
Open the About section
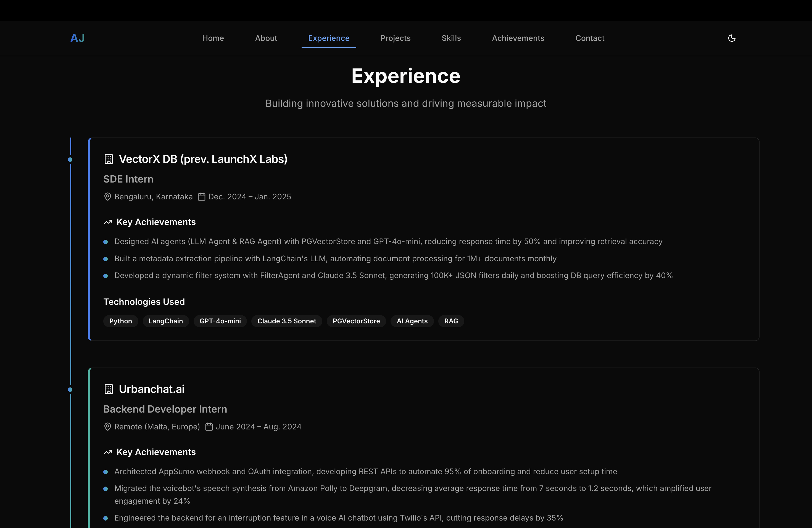(266, 38)
